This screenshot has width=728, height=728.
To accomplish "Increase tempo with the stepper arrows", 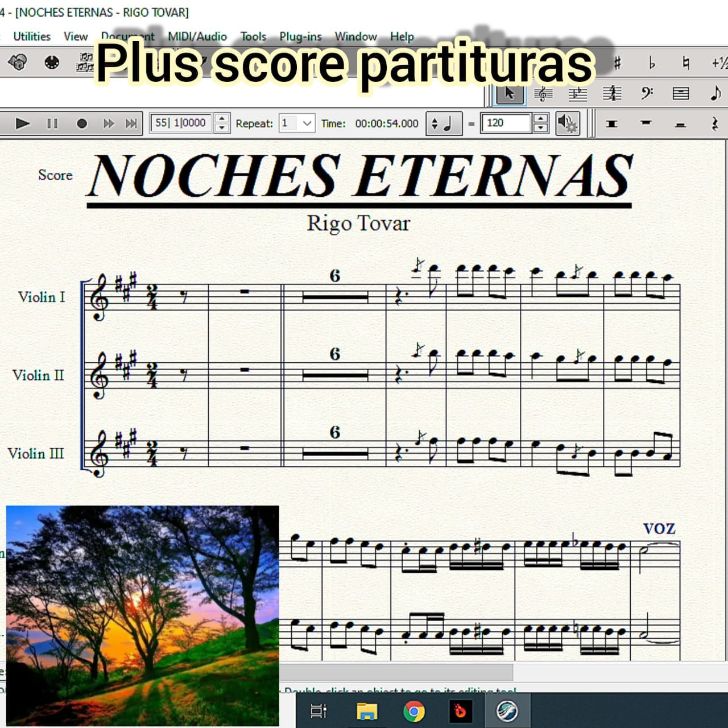I will click(x=541, y=118).
